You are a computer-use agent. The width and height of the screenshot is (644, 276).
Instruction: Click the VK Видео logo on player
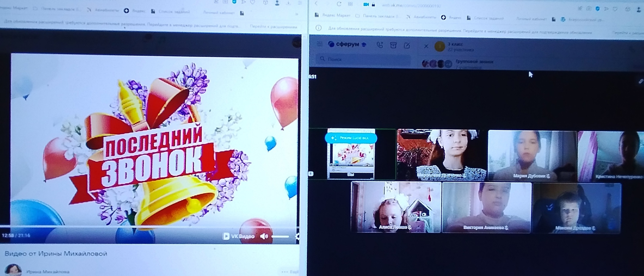click(239, 236)
